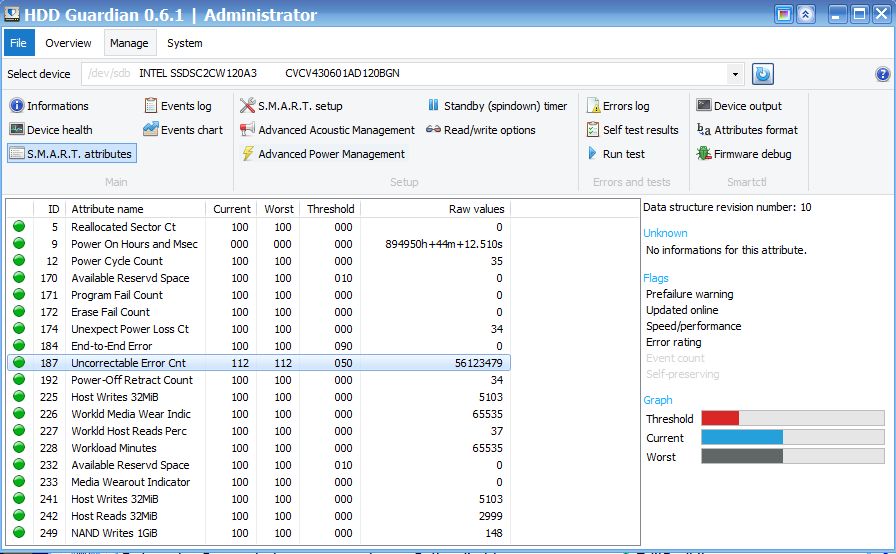
Task: Open Advanced Acoustic Management
Action: [327, 130]
